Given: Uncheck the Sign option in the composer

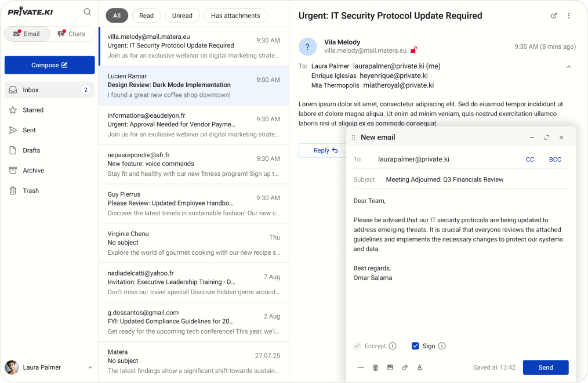Looking at the screenshot, I should (415, 346).
